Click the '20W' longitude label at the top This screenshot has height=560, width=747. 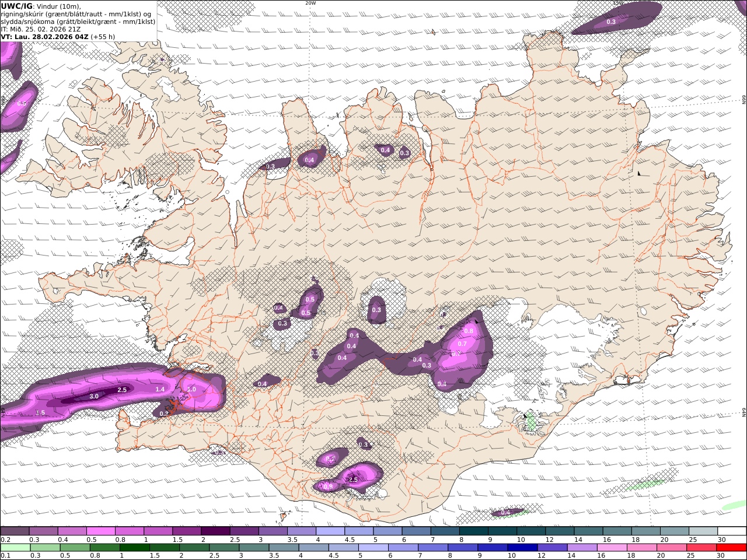[310, 3]
